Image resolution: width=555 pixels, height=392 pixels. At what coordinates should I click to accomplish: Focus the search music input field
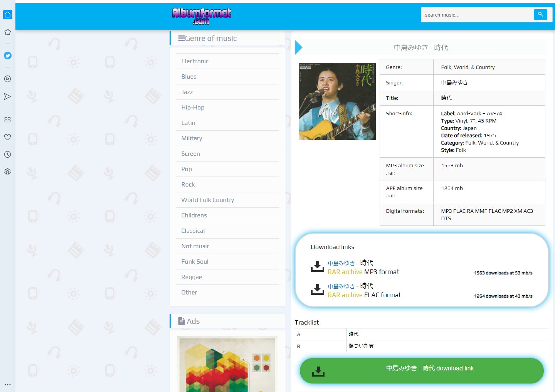pyautogui.click(x=477, y=15)
